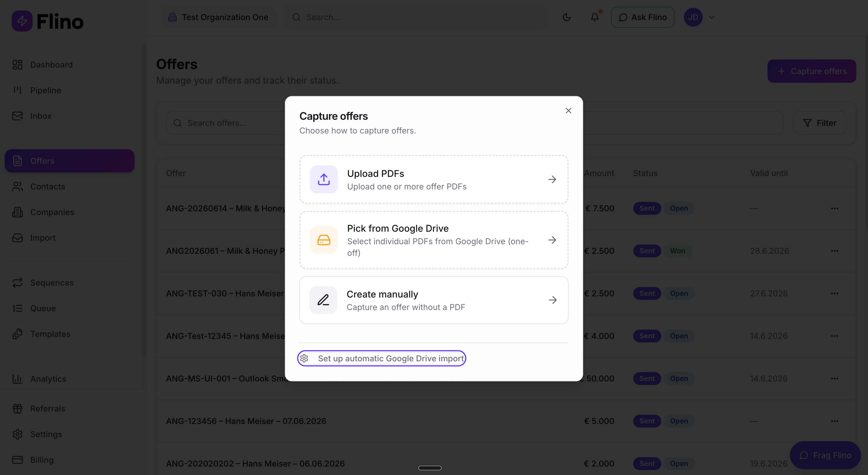This screenshot has width=868, height=475.
Task: Click the pencil icon for manual creation
Action: click(323, 300)
